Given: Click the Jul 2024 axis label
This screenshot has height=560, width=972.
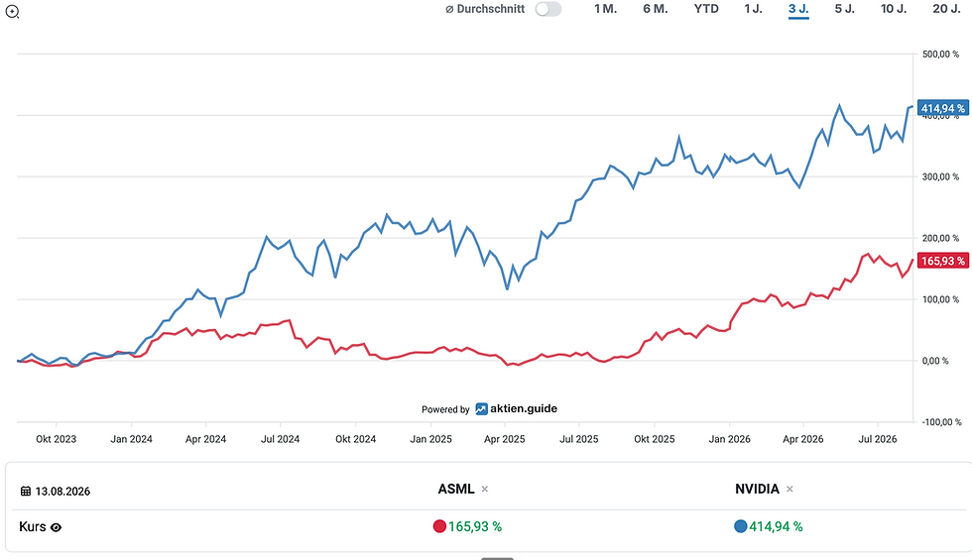Looking at the screenshot, I should (x=280, y=439).
